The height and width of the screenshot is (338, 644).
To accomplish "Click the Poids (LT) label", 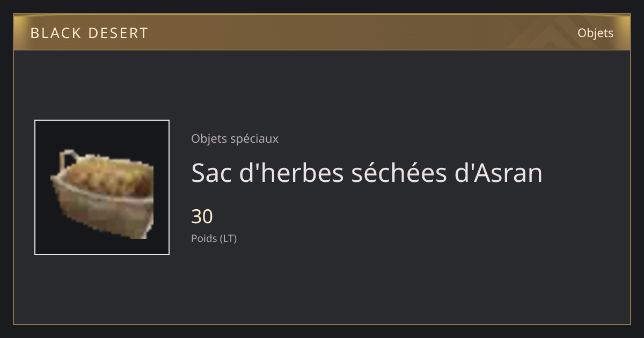I will pyautogui.click(x=214, y=239).
